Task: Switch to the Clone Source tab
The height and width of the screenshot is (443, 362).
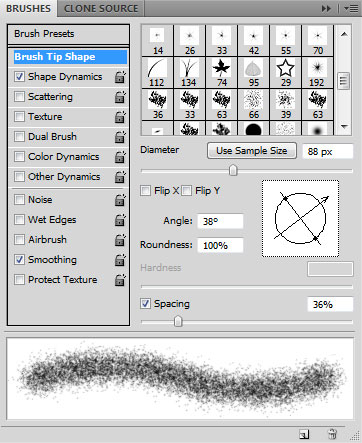Action: pyautogui.click(x=101, y=9)
